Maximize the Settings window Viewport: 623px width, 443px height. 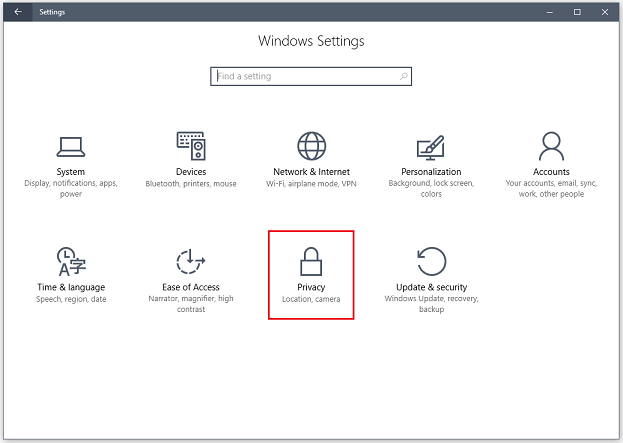[577, 12]
